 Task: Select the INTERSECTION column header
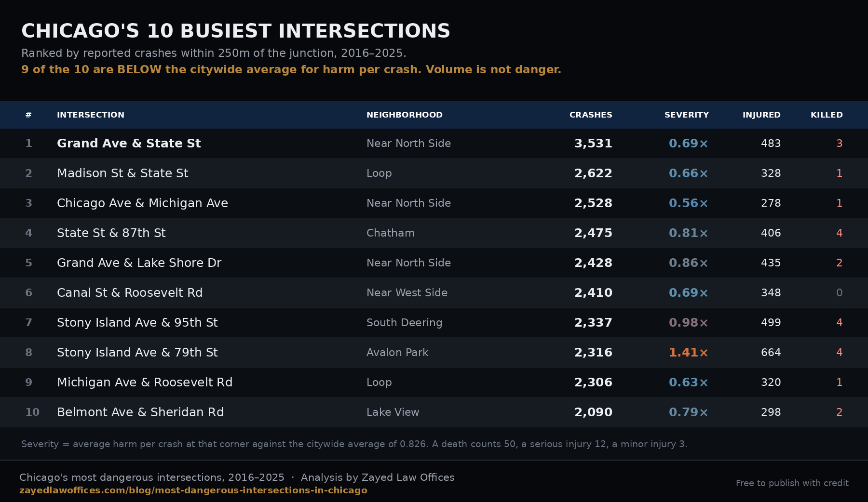coord(91,115)
